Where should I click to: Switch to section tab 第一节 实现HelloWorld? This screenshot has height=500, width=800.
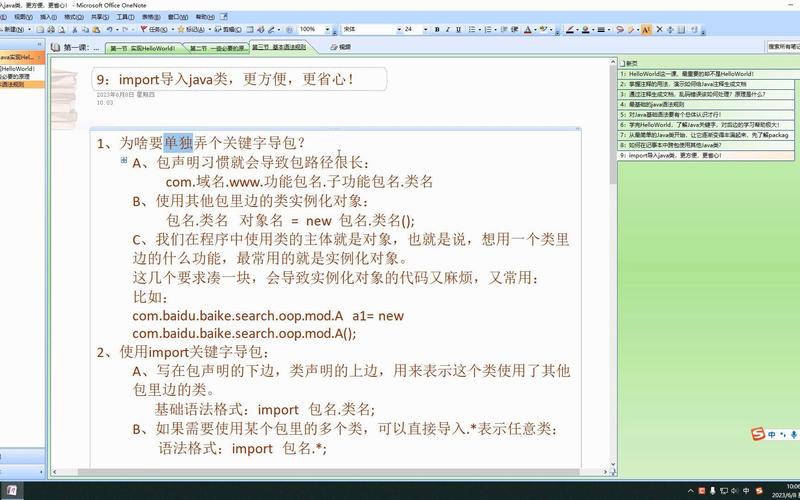(143, 48)
